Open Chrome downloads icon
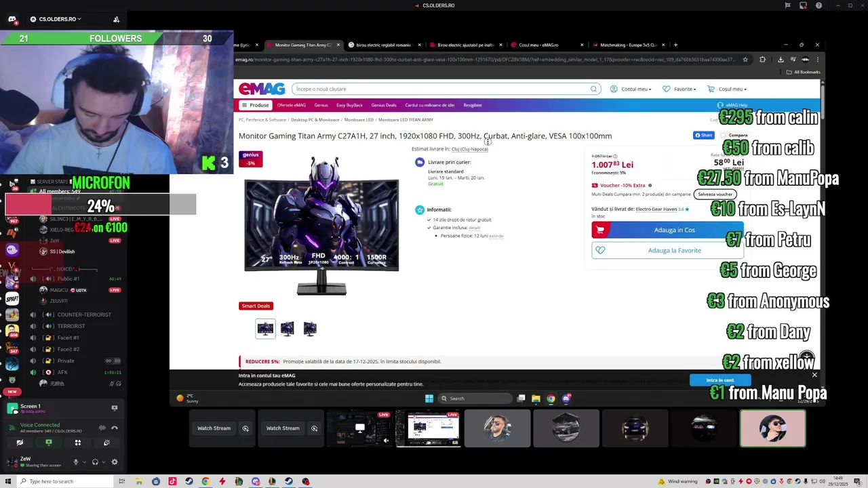 point(781,59)
